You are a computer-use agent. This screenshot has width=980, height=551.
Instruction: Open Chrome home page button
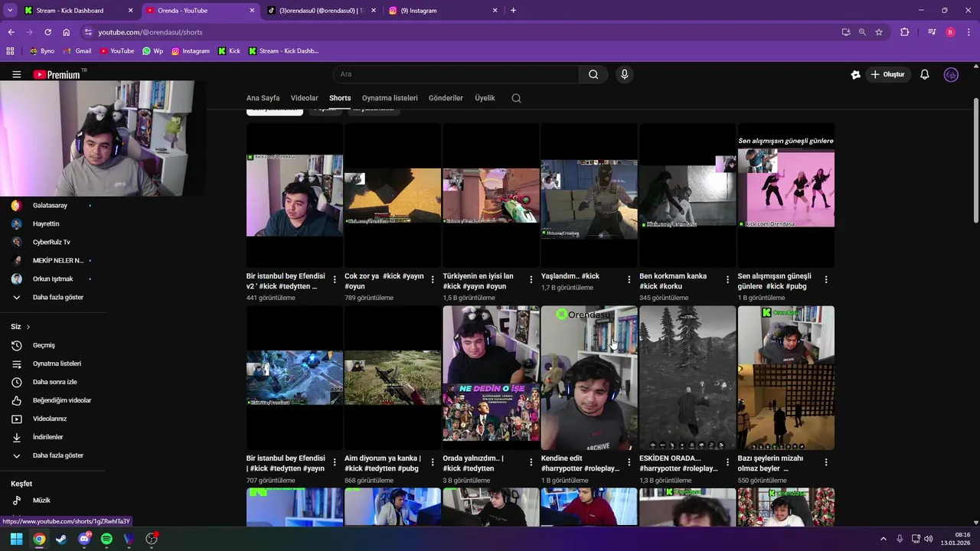pyautogui.click(x=66, y=32)
